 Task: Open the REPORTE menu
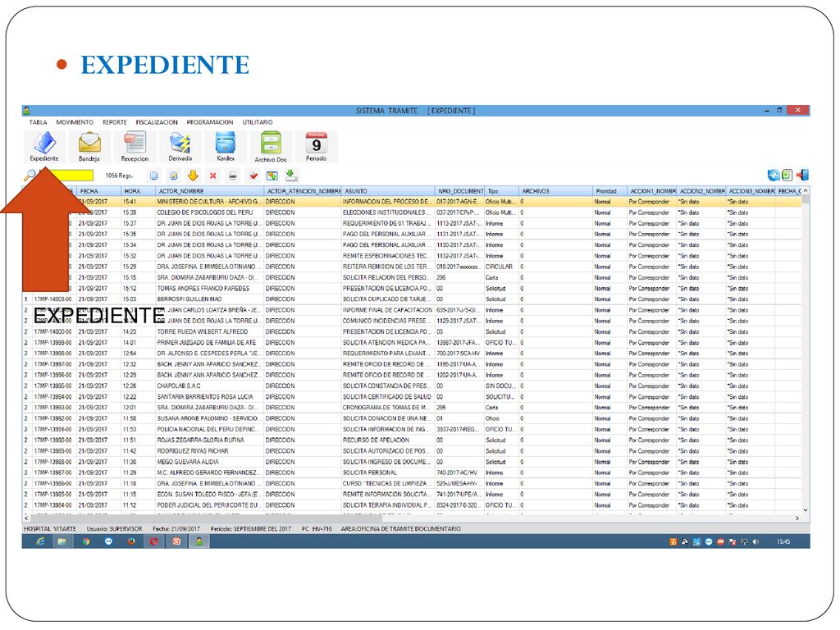115,122
